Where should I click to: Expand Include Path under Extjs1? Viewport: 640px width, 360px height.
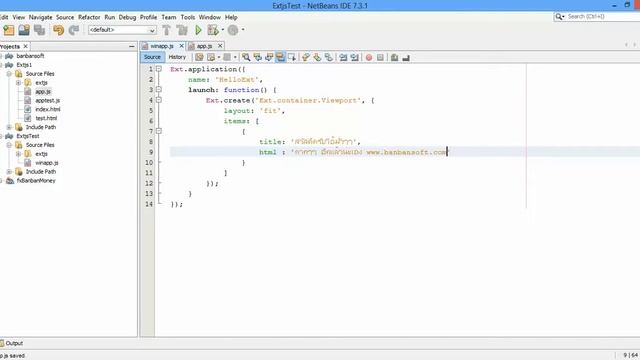[x=9, y=127]
